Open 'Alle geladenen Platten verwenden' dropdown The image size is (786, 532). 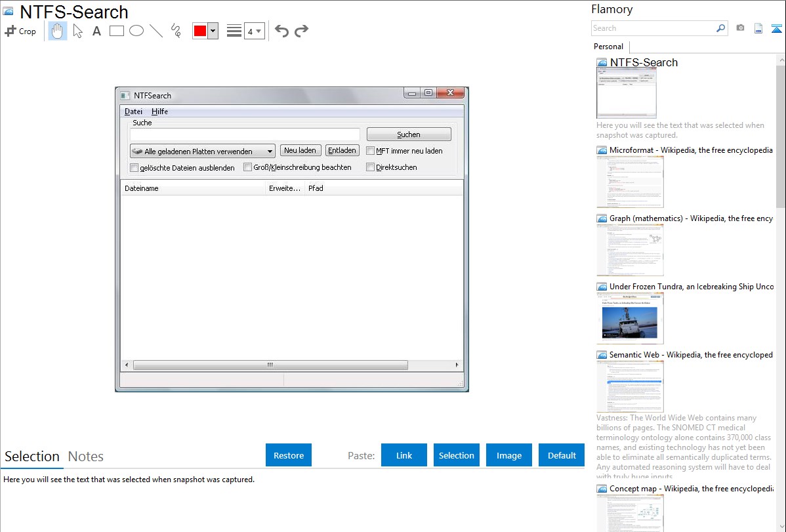pos(202,152)
